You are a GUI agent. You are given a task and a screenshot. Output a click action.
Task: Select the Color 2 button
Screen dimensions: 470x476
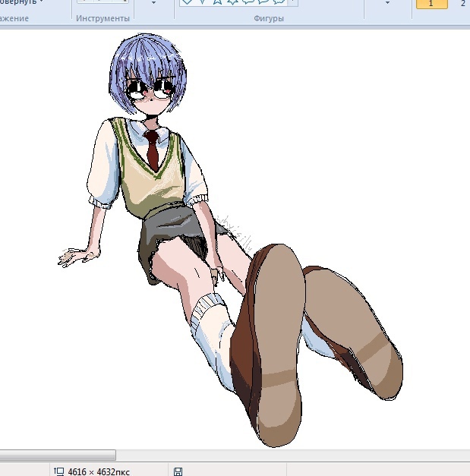[x=462, y=4]
